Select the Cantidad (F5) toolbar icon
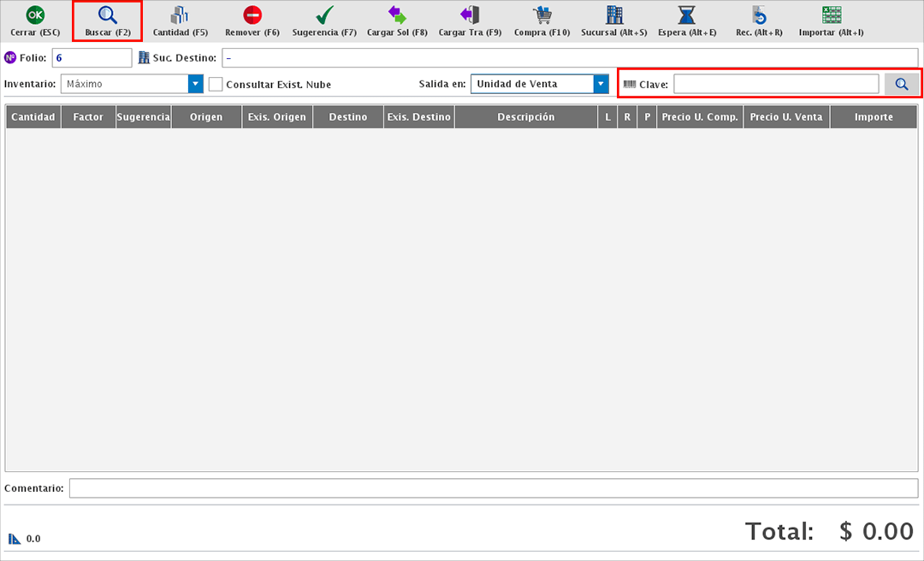The image size is (924, 561). click(x=181, y=15)
